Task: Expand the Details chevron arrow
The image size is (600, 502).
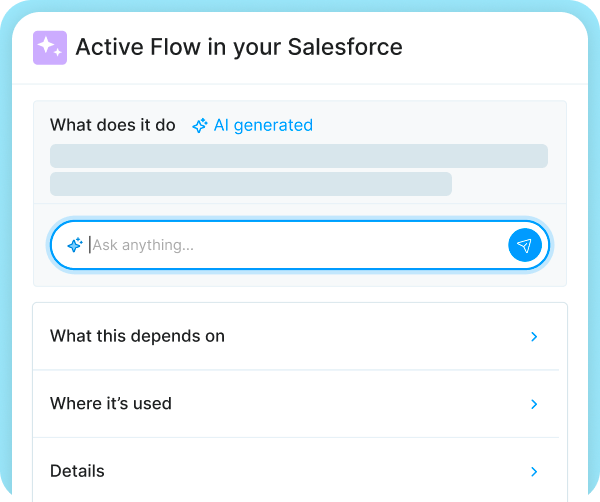Action: tap(534, 471)
